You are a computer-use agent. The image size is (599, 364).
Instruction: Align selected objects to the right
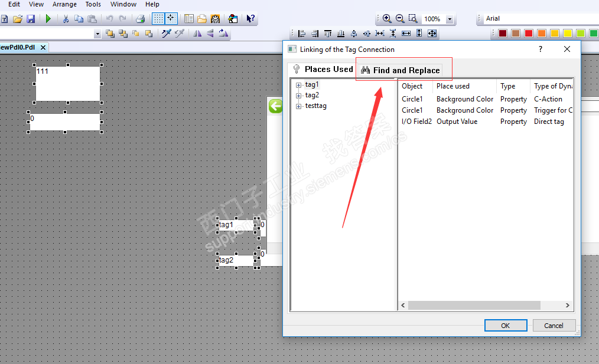315,34
